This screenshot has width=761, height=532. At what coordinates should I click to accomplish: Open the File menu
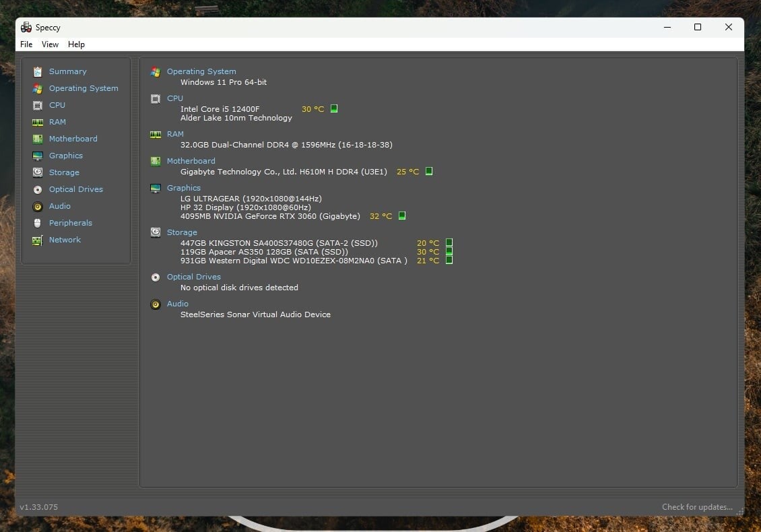[x=26, y=44]
